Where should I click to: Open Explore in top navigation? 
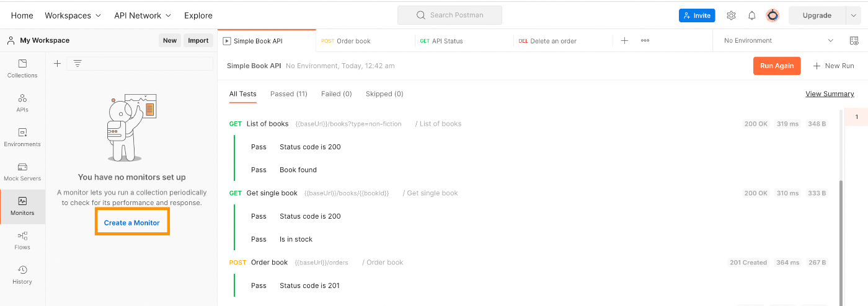[198, 15]
